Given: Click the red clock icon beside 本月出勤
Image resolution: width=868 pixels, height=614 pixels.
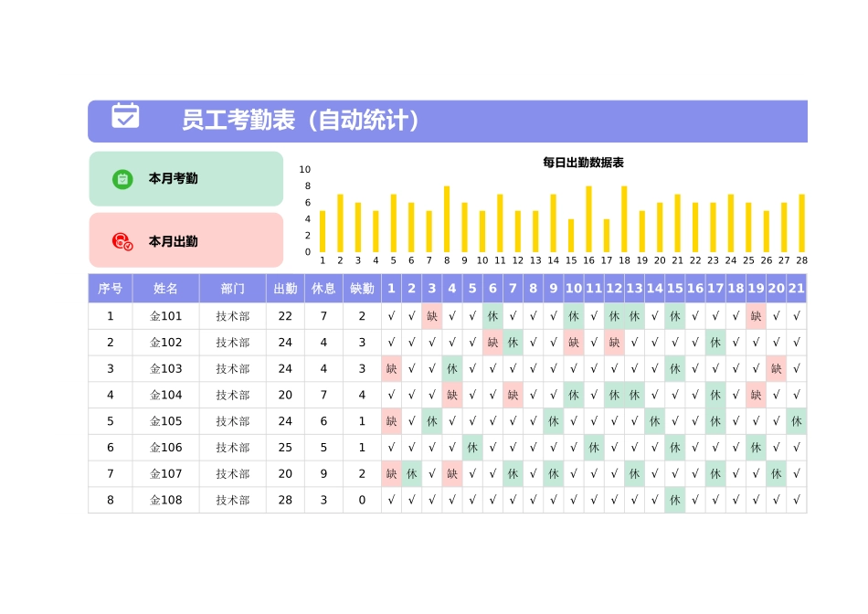Looking at the screenshot, I should pyautogui.click(x=120, y=239).
